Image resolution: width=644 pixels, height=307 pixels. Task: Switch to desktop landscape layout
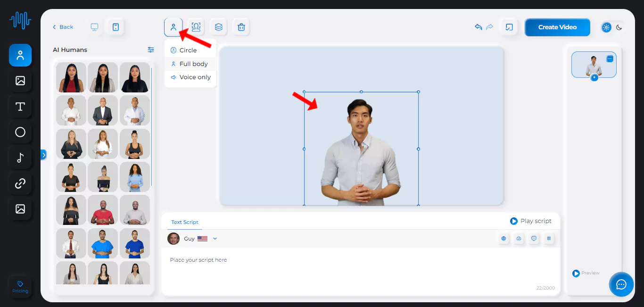click(x=94, y=27)
